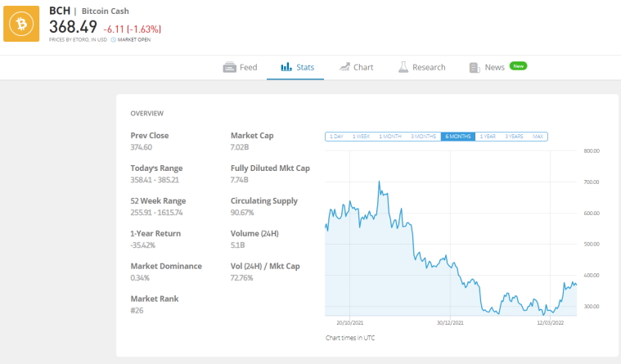The image size is (621, 364).
Task: Click Vol (24H) / Mkt Cap value 72.76%
Action: (241, 278)
